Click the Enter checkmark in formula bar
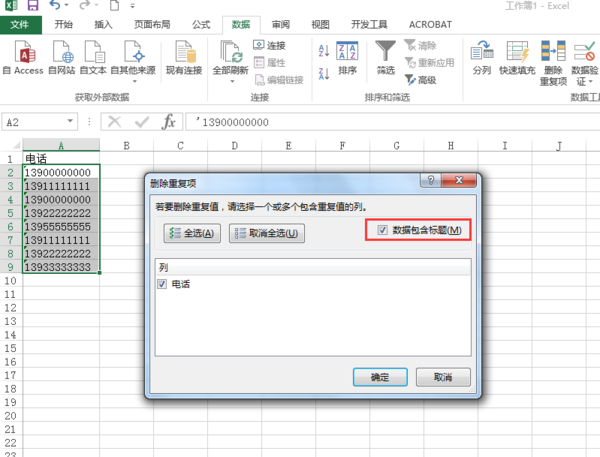Viewport: 600px width, 457px height. pos(142,122)
